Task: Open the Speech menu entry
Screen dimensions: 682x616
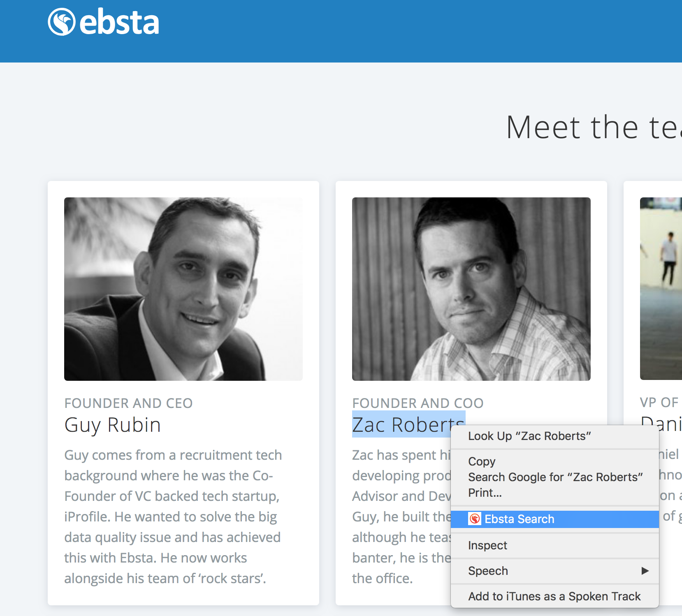Action: [488, 571]
